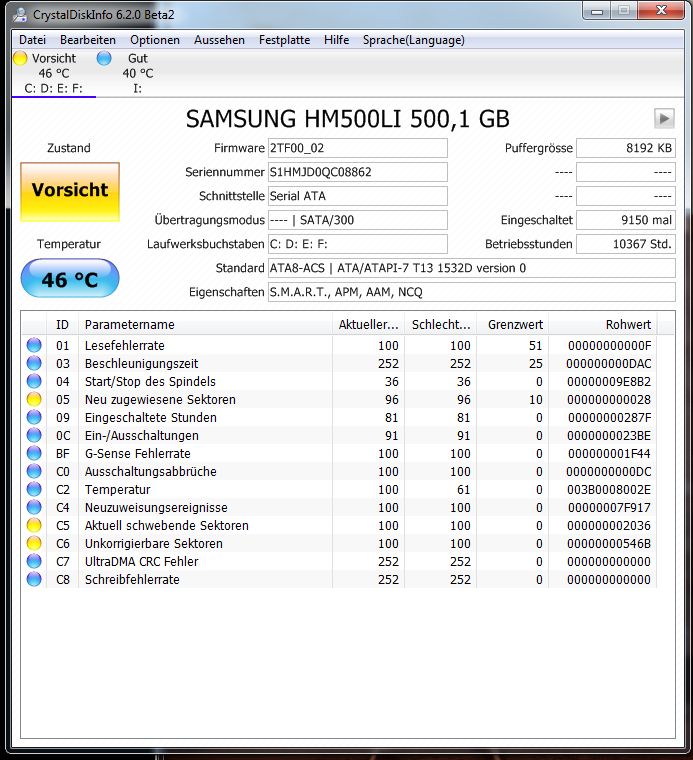Click the Seriennummer field S1HMJD0QC08862
Viewport: 693px width, 760px height.
358,172
